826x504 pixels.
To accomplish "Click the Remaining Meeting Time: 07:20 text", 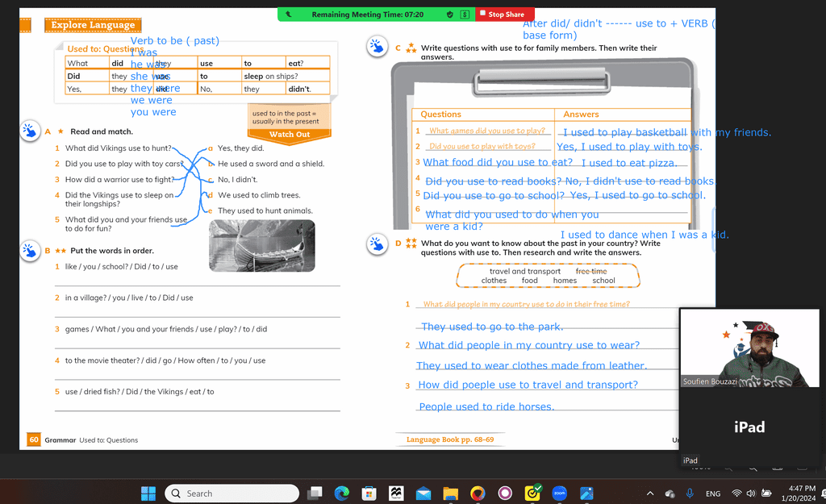I will pos(367,15).
